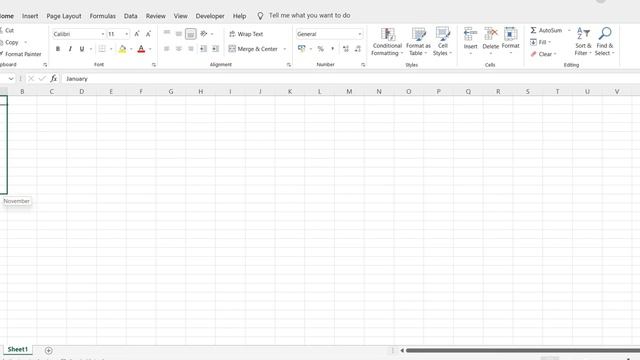Set middle vertical alignment

178,34
